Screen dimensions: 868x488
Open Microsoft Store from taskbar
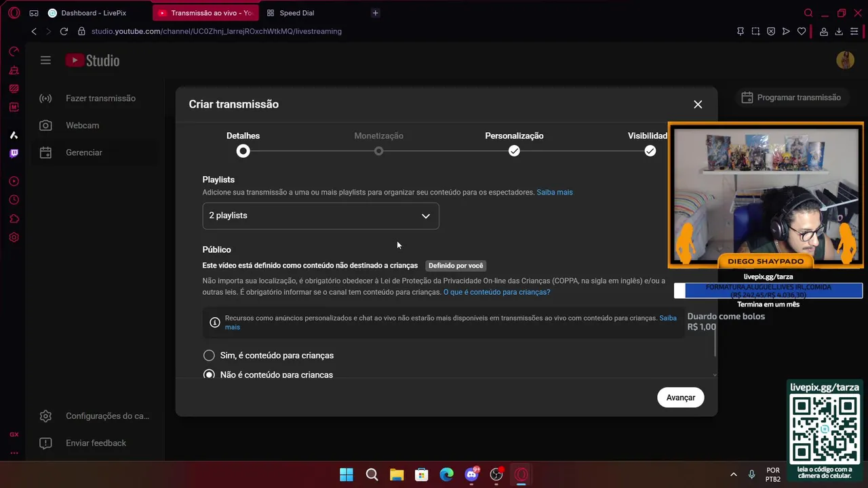coord(422,474)
